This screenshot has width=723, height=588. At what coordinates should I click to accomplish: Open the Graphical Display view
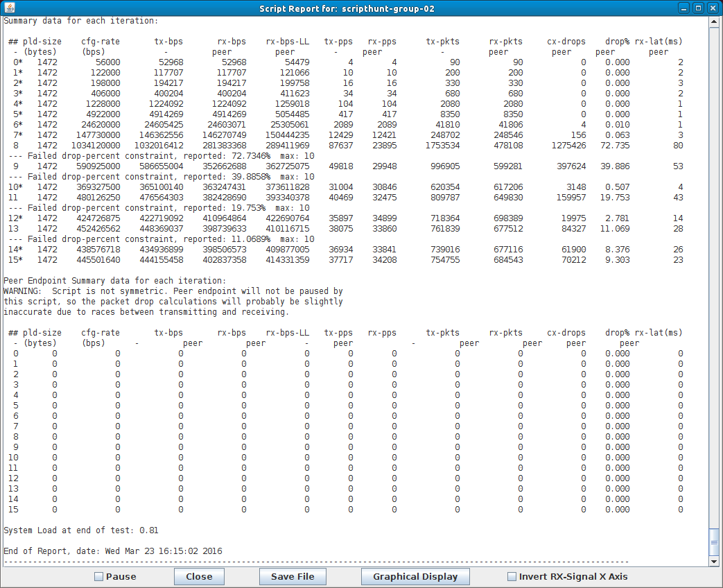point(415,577)
